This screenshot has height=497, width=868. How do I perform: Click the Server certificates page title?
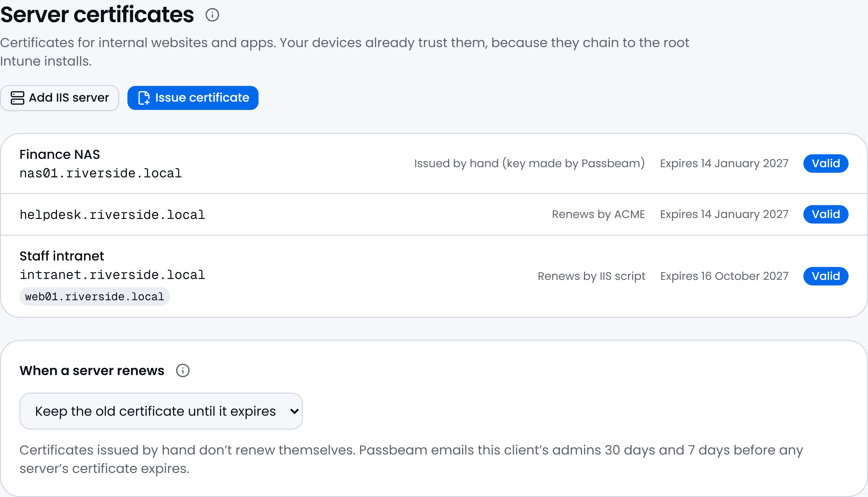pos(97,15)
